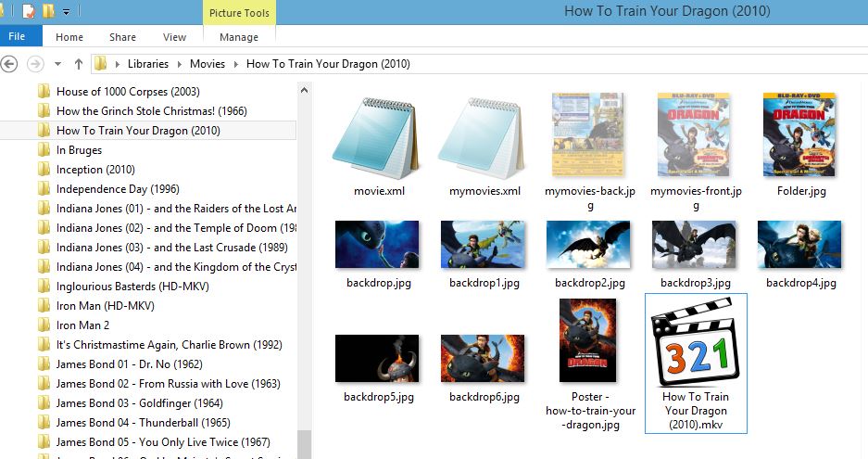
Task: Click the Properties quick access toolbar icon
Action: [x=28, y=10]
